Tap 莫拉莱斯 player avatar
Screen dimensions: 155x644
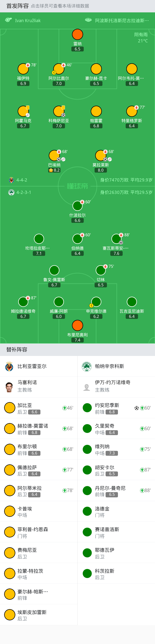[x=101, y=155]
